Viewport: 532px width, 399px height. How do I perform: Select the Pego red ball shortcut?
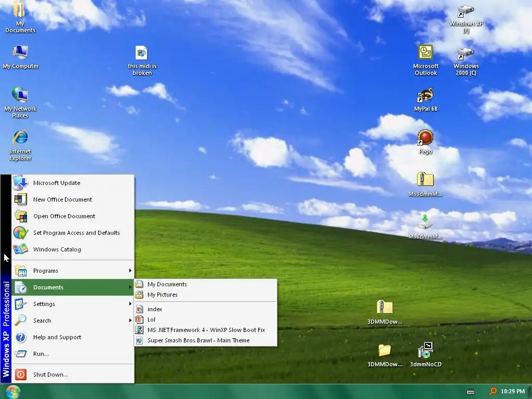coord(425,142)
